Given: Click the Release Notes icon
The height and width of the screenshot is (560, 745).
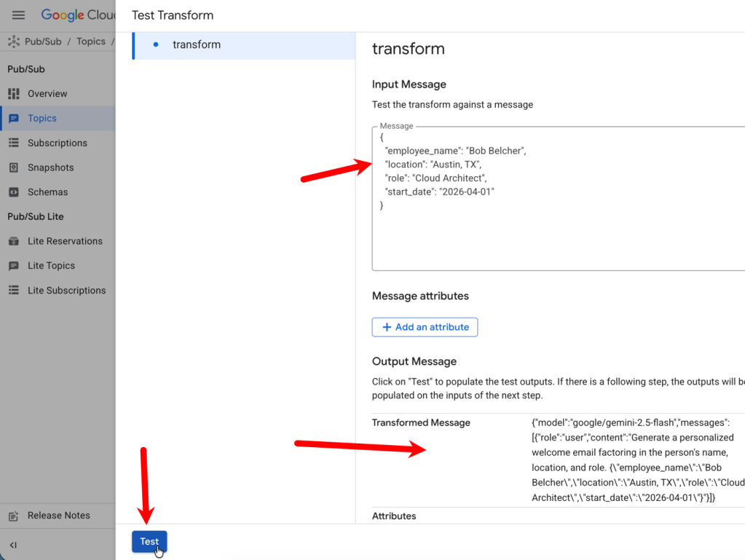Looking at the screenshot, I should (x=14, y=516).
